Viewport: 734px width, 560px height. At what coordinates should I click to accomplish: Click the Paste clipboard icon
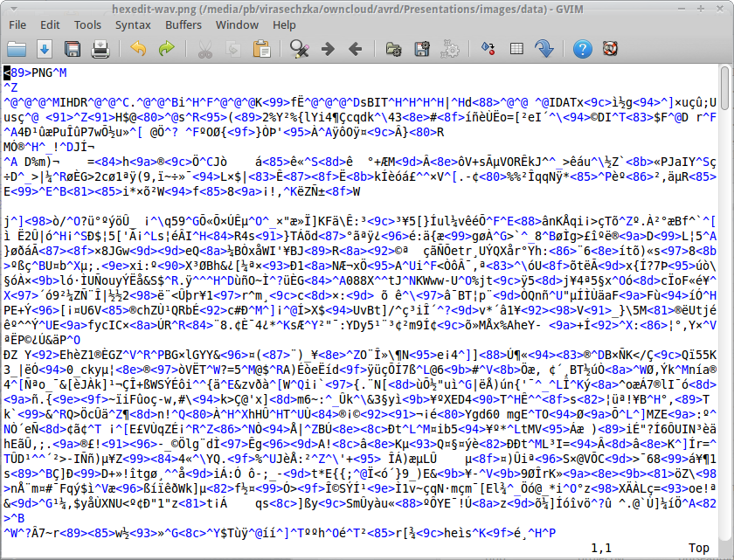260,49
